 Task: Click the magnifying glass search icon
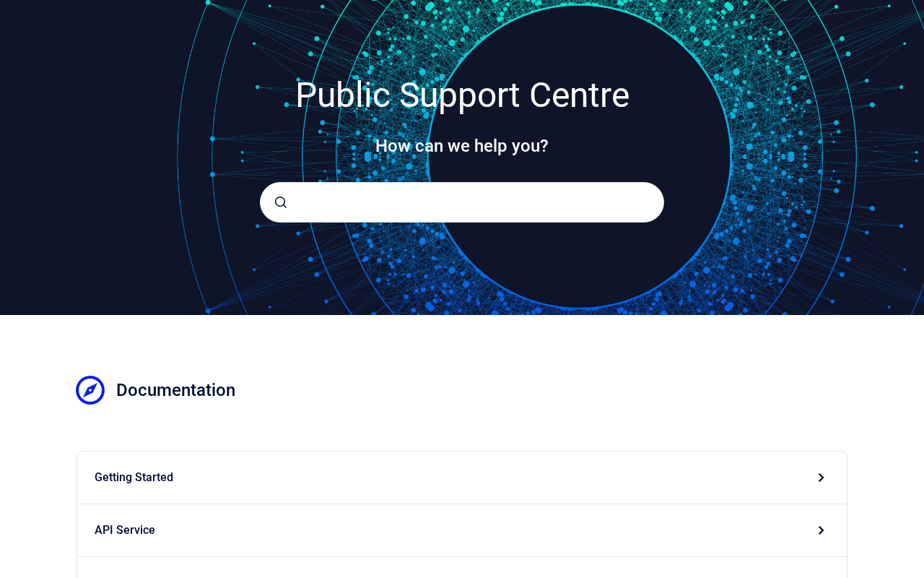point(281,202)
